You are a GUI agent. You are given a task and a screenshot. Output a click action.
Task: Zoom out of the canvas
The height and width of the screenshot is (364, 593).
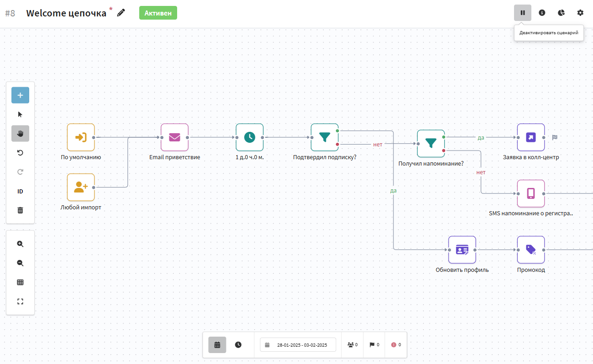[20, 263]
